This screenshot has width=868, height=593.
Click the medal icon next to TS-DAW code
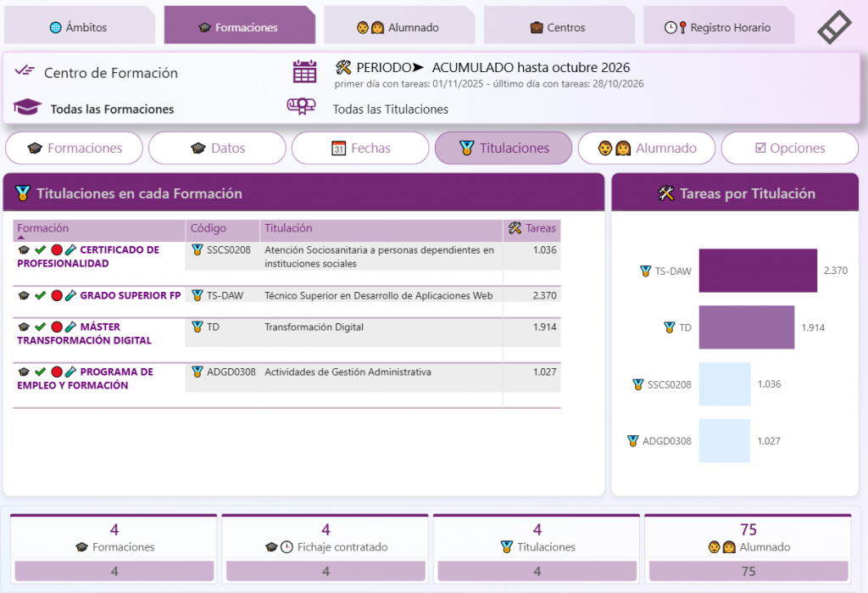coord(197,295)
